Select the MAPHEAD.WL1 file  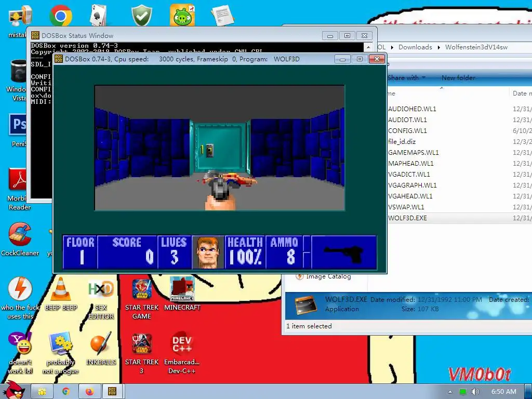(x=410, y=163)
